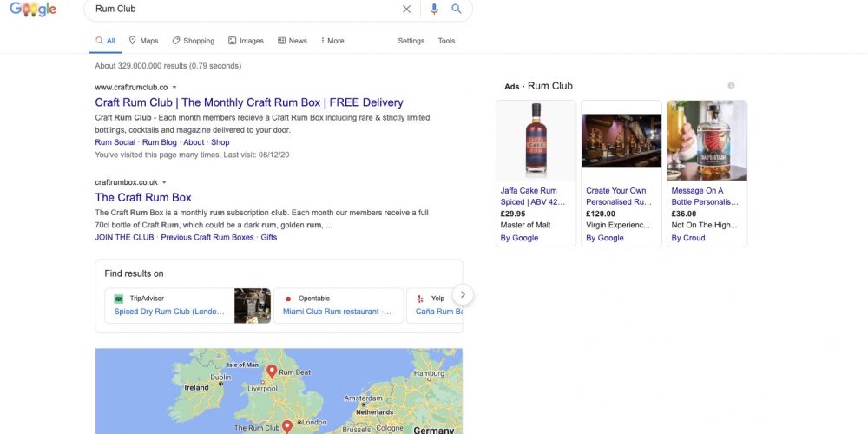868x434 pixels.
Task: Click The Rum Club map pin
Action: coord(286,427)
